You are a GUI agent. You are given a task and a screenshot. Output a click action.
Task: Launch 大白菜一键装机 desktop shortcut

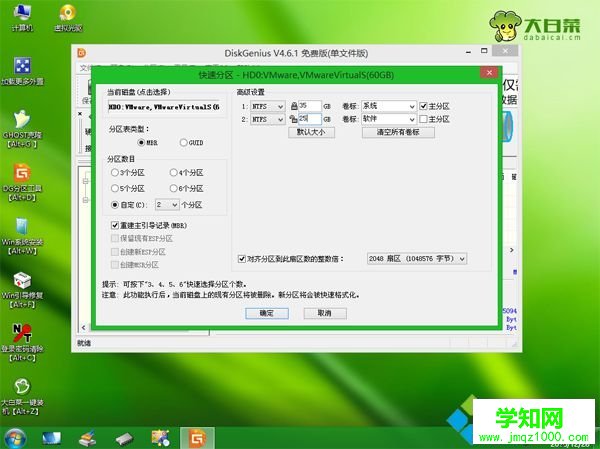pos(22,397)
